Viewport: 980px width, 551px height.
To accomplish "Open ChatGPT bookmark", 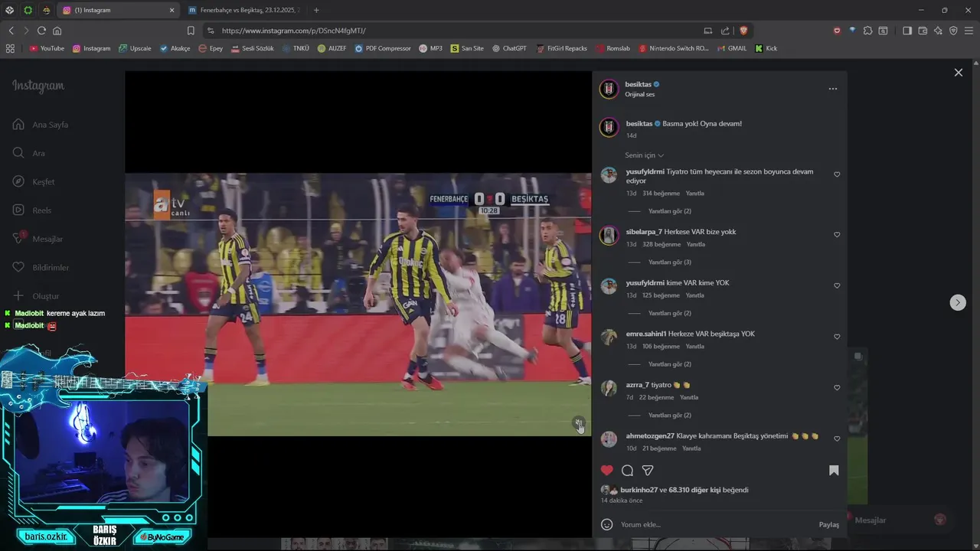I will coord(509,48).
